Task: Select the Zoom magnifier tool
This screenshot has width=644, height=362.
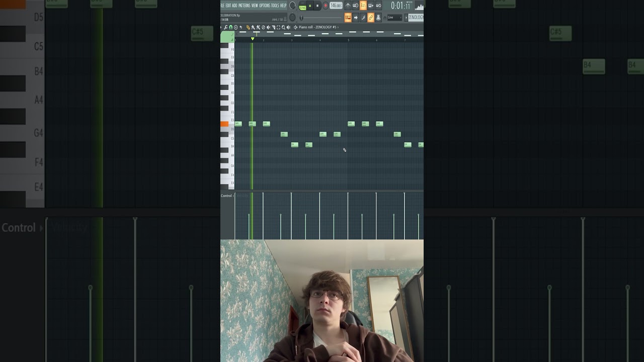Action: click(x=283, y=27)
